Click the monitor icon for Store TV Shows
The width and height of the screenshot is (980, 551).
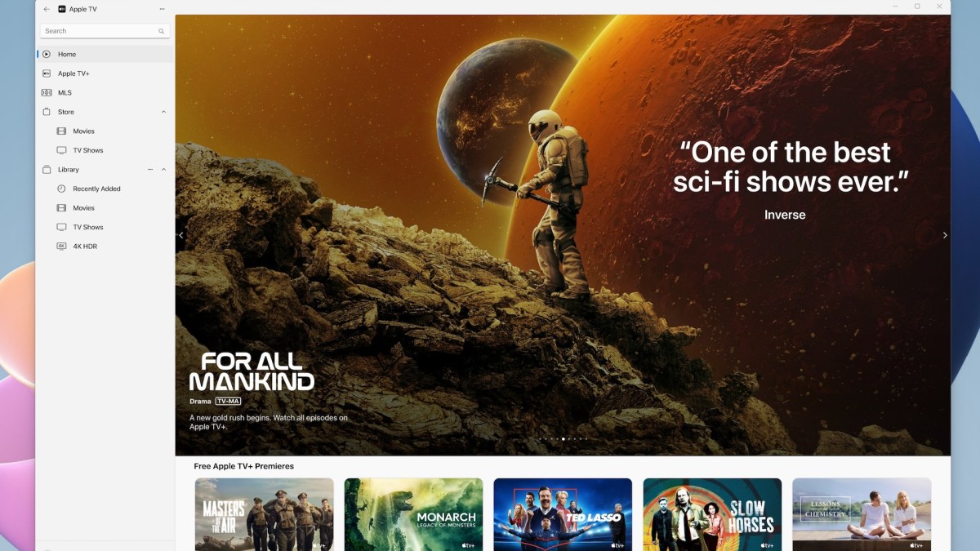coord(61,150)
